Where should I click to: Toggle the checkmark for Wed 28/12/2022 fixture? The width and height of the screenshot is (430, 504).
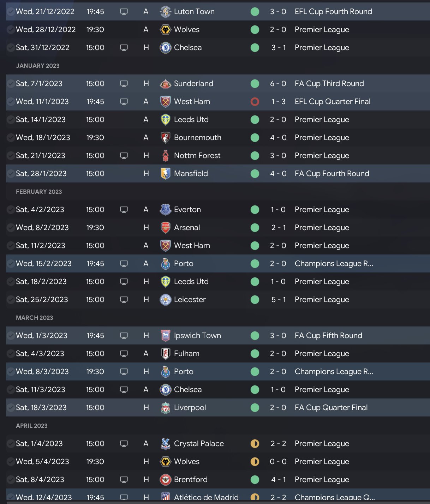[x=11, y=30]
